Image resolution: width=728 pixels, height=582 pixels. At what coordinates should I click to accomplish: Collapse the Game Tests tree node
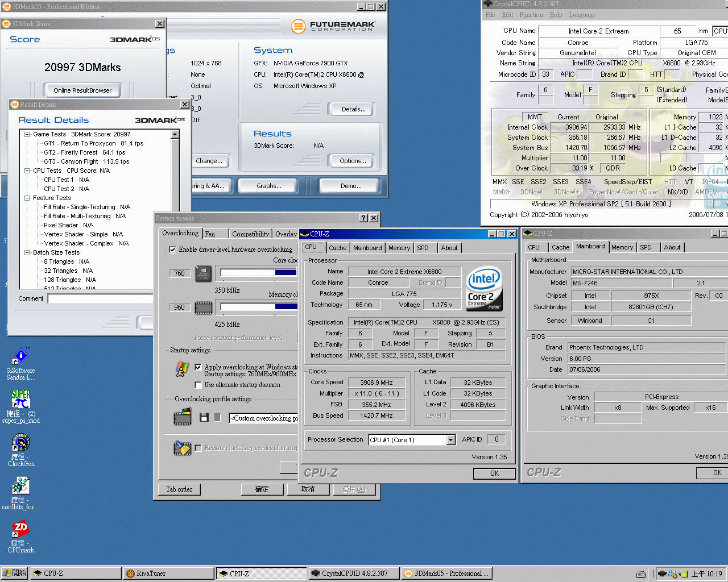coord(27,134)
